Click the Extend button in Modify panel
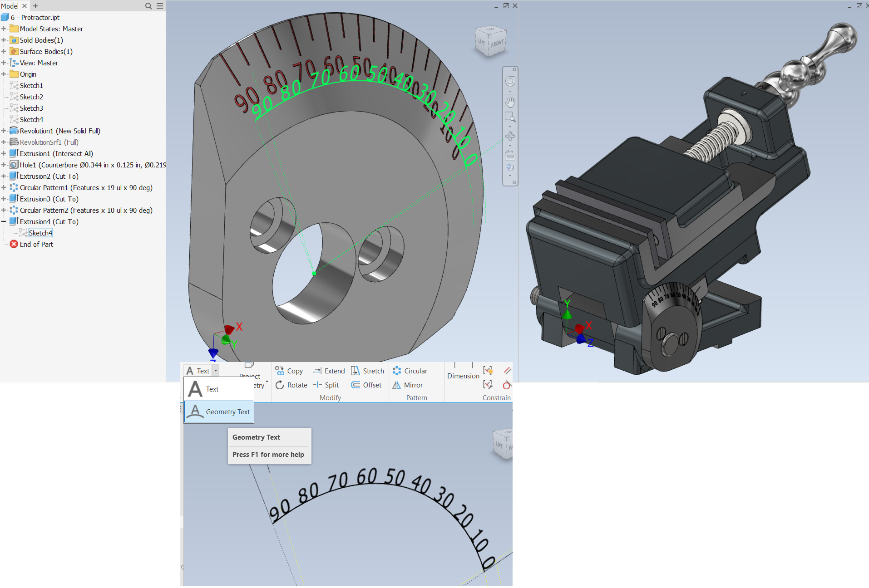The image size is (869, 588). click(329, 371)
